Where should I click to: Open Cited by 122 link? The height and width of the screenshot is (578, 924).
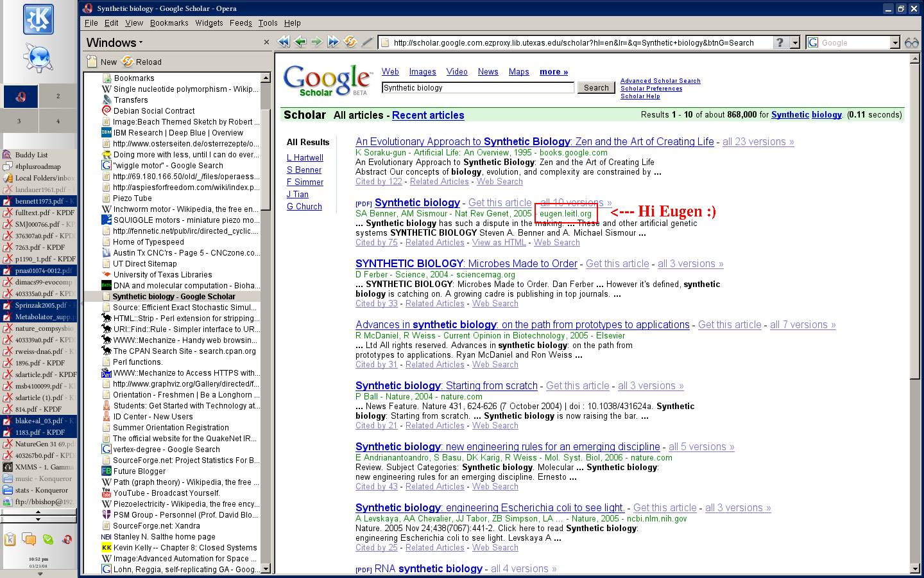click(379, 182)
